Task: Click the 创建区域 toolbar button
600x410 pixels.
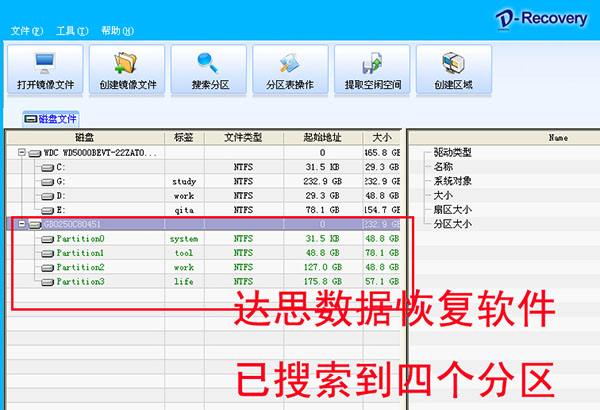Action: [x=454, y=69]
